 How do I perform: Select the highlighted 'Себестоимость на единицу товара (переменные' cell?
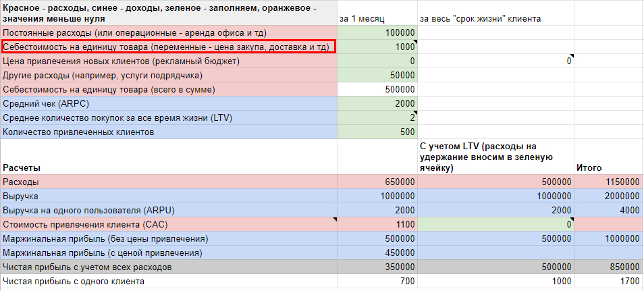pyautogui.click(x=169, y=47)
